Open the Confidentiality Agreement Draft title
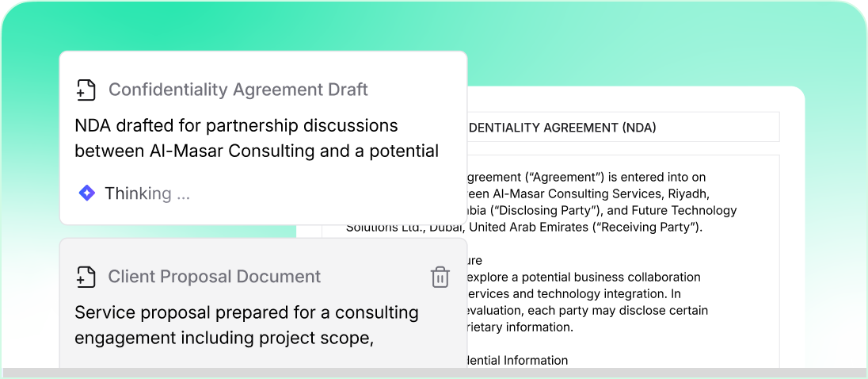This screenshot has height=379, width=868. coord(238,90)
